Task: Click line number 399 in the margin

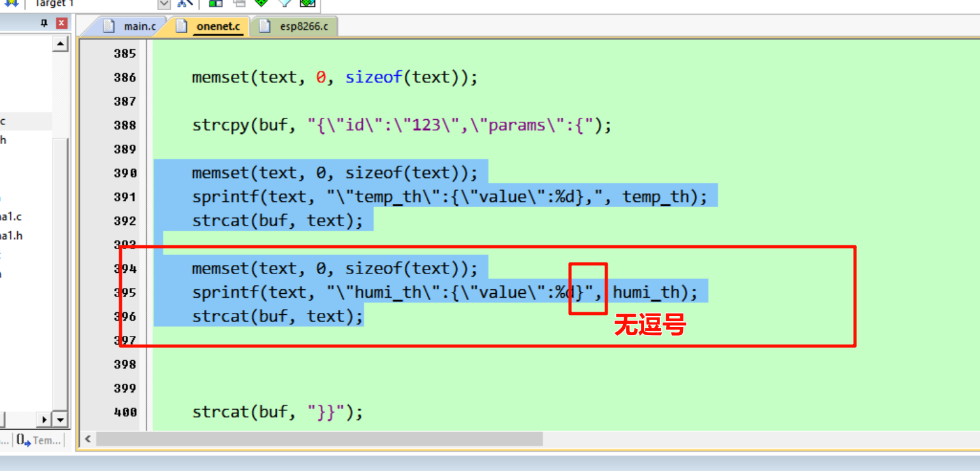Action: click(125, 388)
